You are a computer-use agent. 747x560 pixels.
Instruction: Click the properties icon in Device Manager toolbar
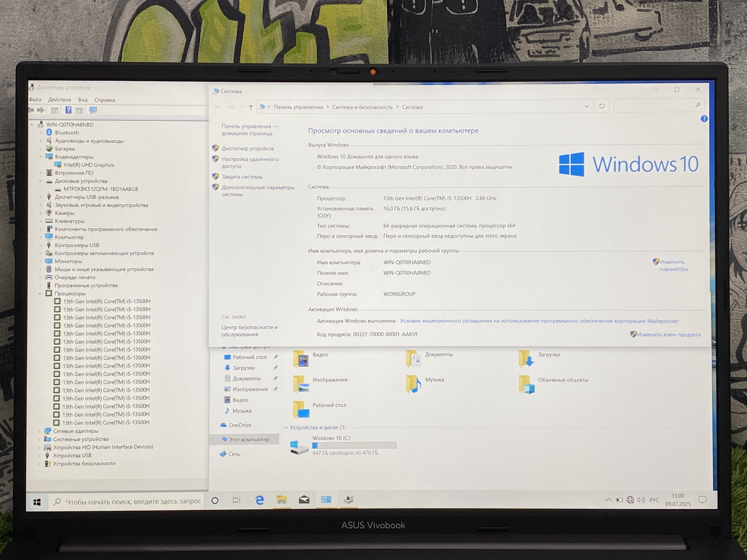pos(55,110)
